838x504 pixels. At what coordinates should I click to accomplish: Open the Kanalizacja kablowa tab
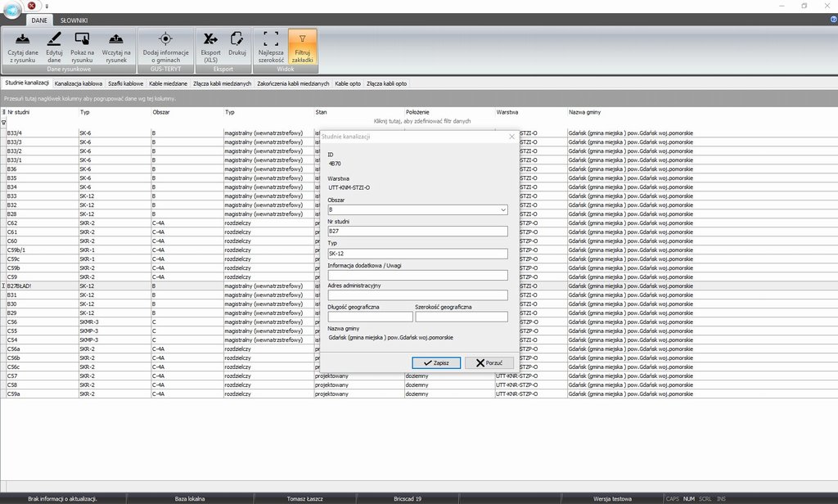tap(79, 83)
